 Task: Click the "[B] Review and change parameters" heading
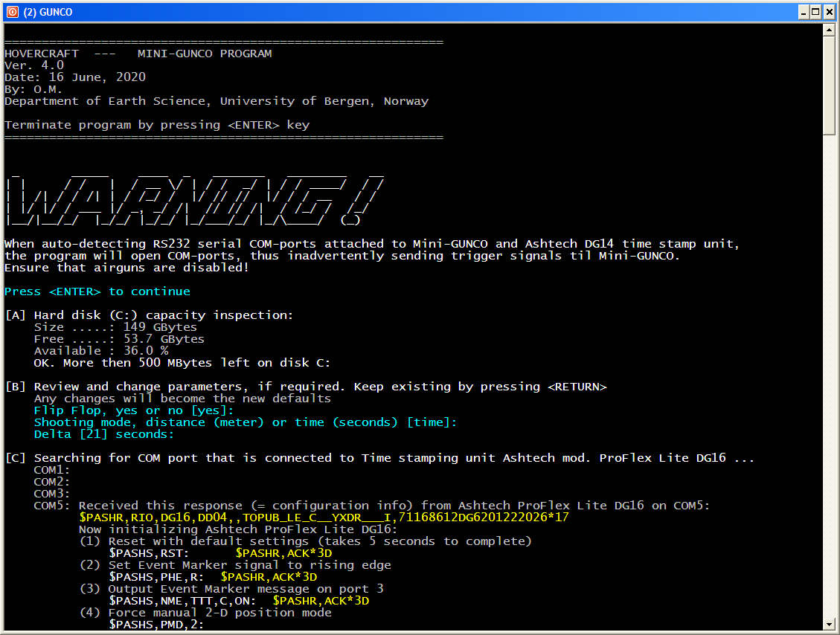pyautogui.click(x=305, y=387)
